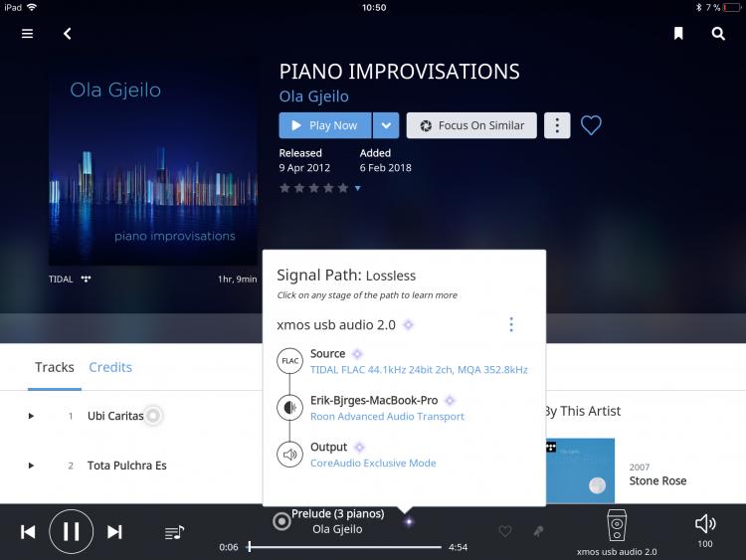Select the Ubi Caritas track title
Image resolution: width=746 pixels, height=560 pixels.
(115, 416)
